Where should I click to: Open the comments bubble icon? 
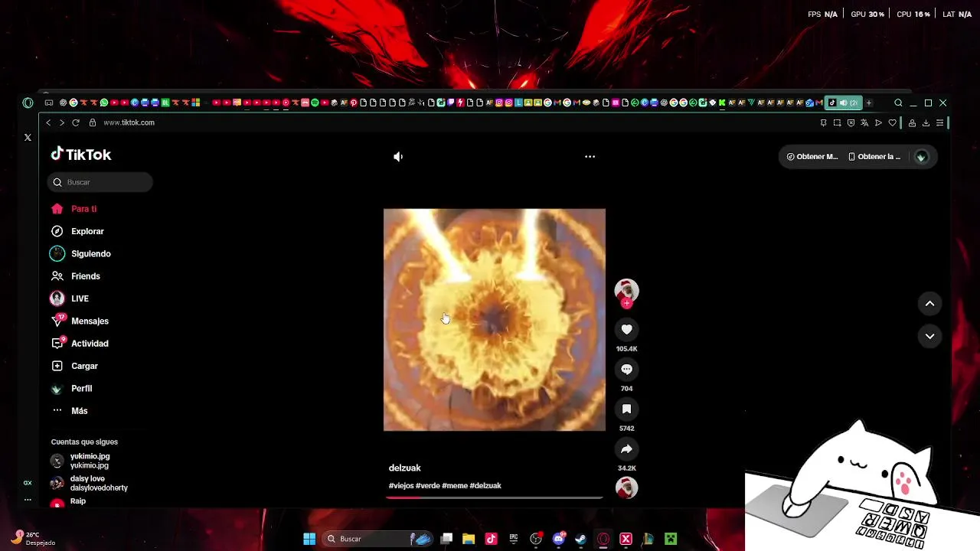point(626,369)
